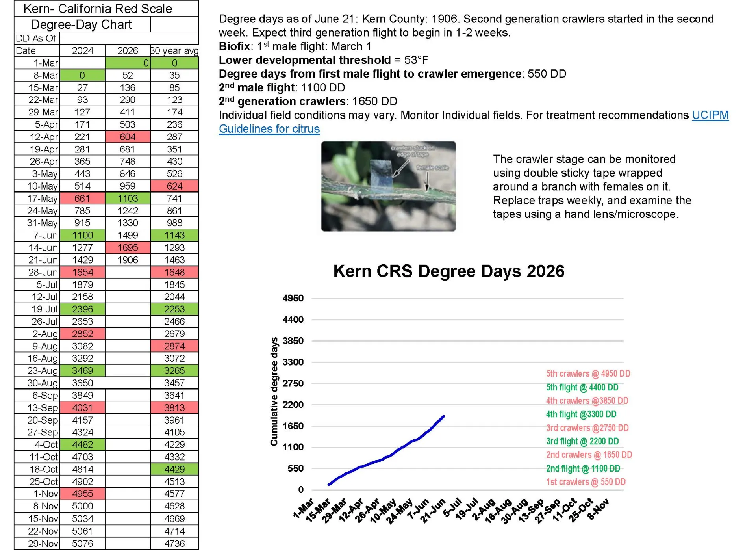This screenshot has height=550, width=756.
Task: Click the green 2253 cell for 19-Jul
Action: [174, 309]
